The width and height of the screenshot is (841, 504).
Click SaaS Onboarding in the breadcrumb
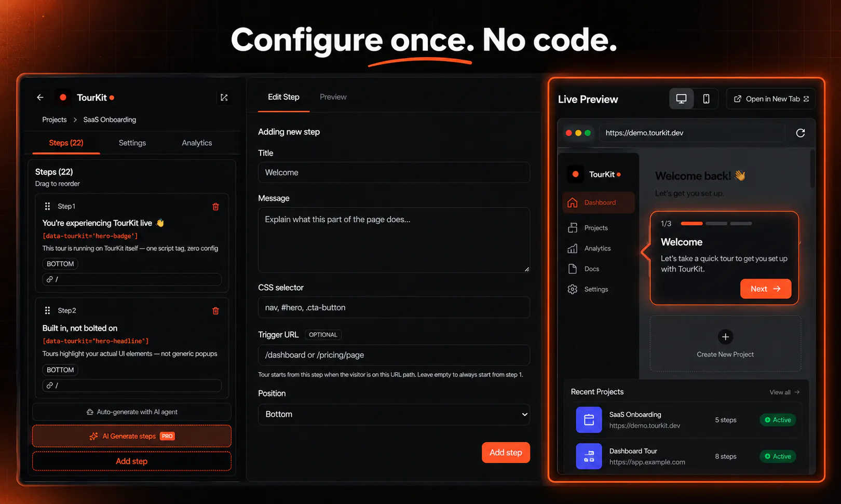point(110,119)
